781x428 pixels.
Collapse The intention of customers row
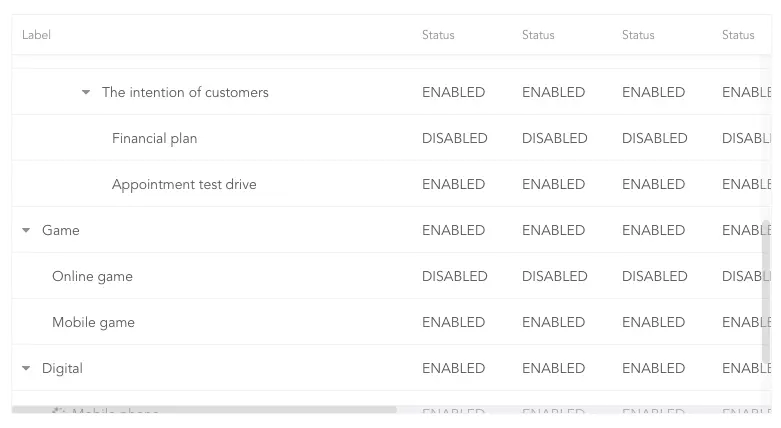[x=86, y=92]
